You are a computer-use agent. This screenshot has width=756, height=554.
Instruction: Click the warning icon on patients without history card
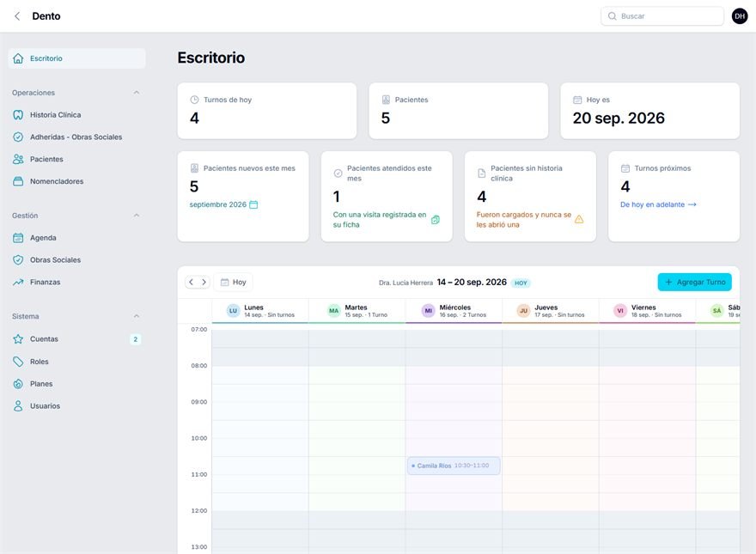point(579,219)
